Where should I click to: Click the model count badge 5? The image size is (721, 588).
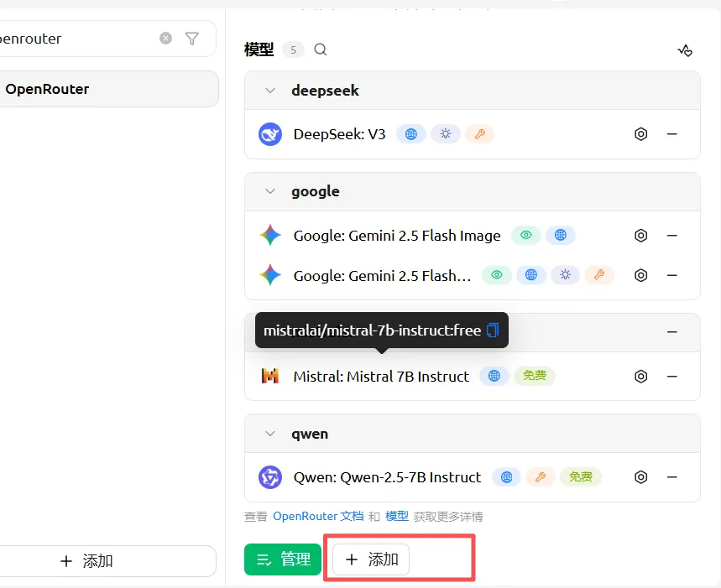coord(294,49)
